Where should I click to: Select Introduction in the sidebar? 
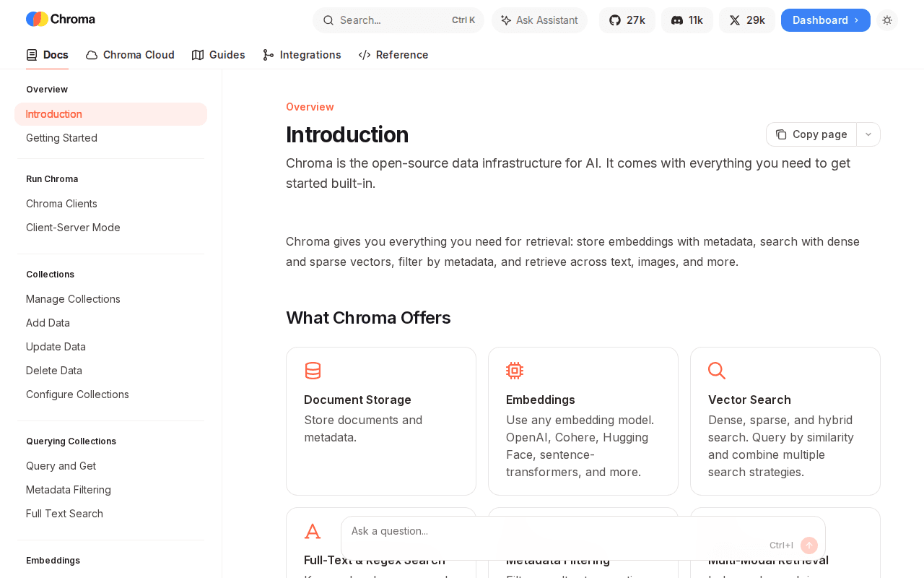coord(110,114)
